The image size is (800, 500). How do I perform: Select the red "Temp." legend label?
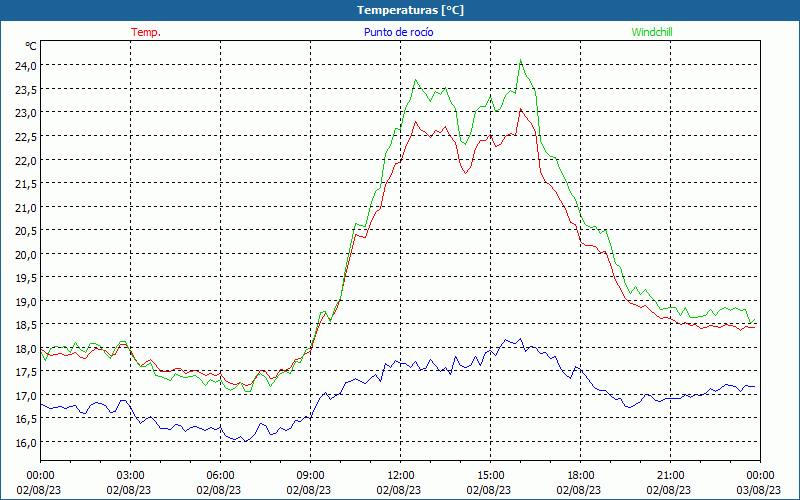click(146, 32)
